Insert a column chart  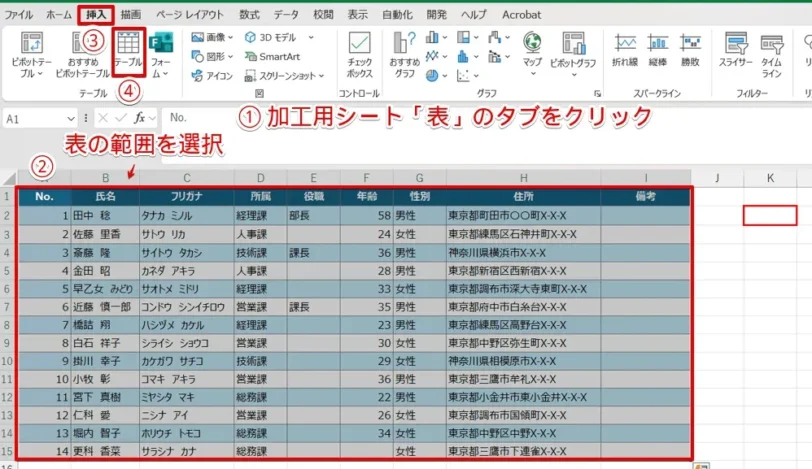(432, 37)
